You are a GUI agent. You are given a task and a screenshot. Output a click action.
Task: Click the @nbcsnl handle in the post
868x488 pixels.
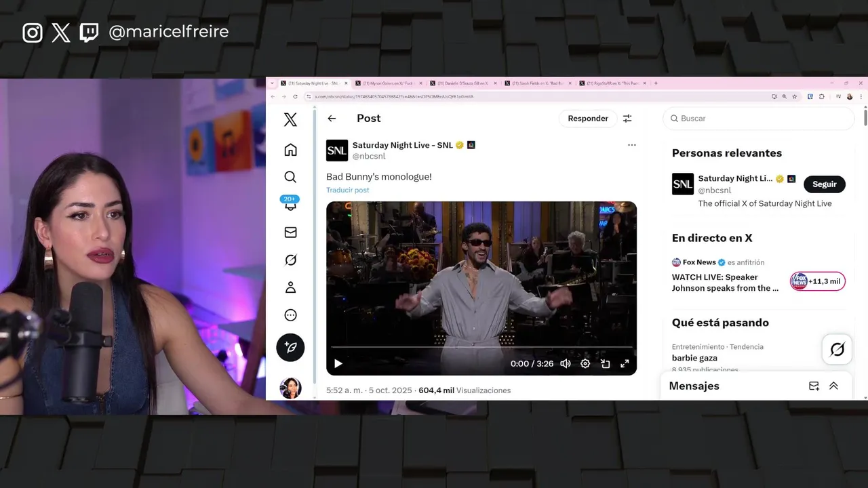369,157
